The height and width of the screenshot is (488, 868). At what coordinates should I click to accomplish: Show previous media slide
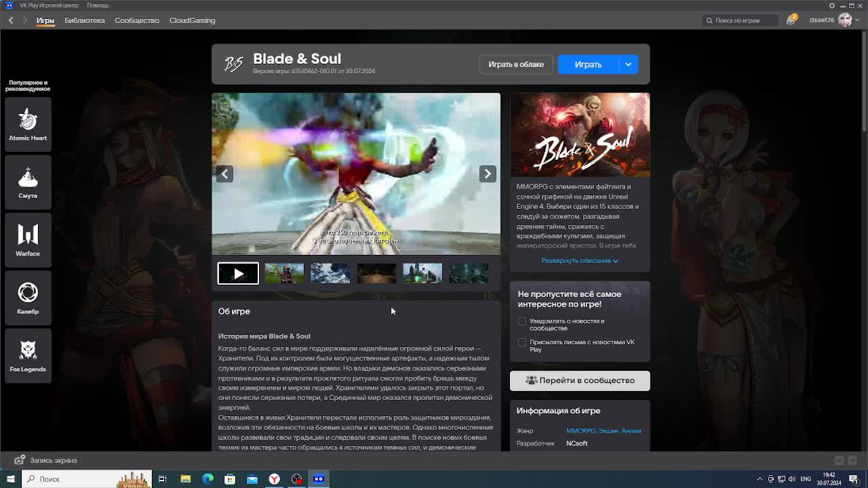tap(224, 174)
